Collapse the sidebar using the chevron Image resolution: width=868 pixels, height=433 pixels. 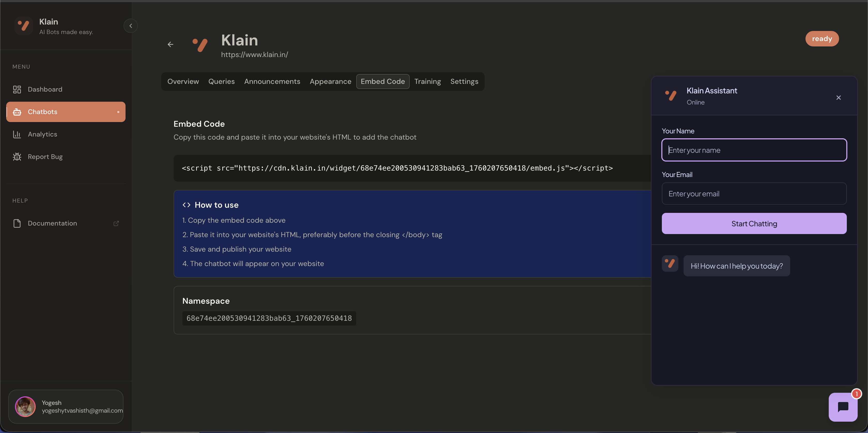coord(131,26)
